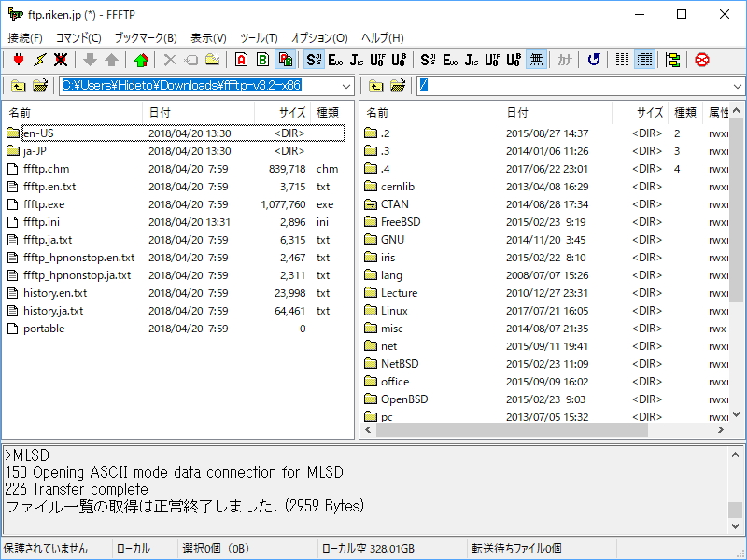Click the download arrow icon
Image resolution: width=747 pixels, height=560 pixels.
(90, 60)
